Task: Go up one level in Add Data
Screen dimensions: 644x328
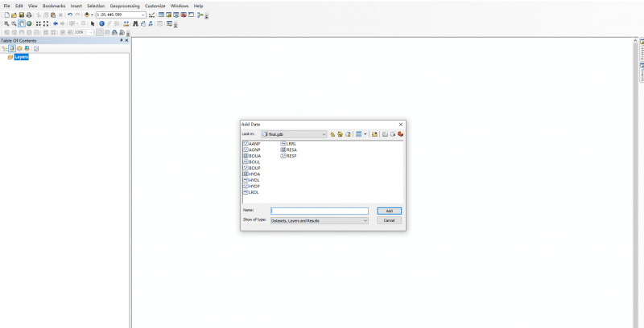Action: [x=332, y=134]
